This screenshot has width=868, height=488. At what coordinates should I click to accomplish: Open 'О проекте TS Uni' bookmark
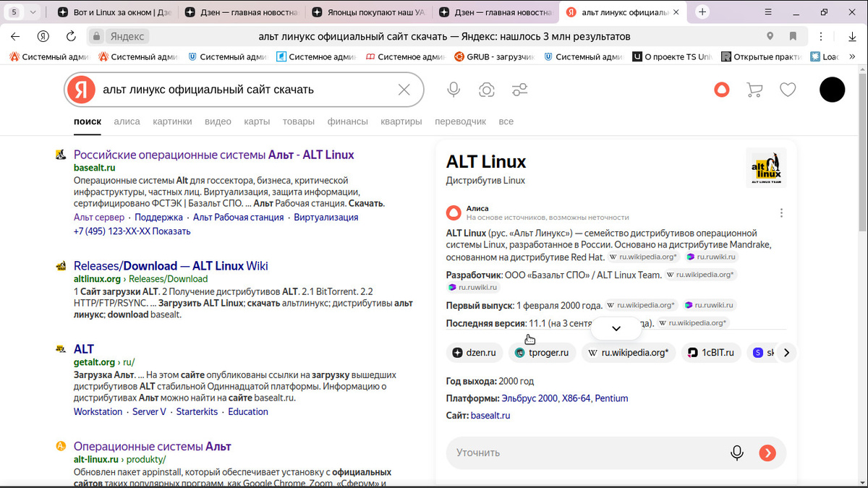pyautogui.click(x=673, y=56)
